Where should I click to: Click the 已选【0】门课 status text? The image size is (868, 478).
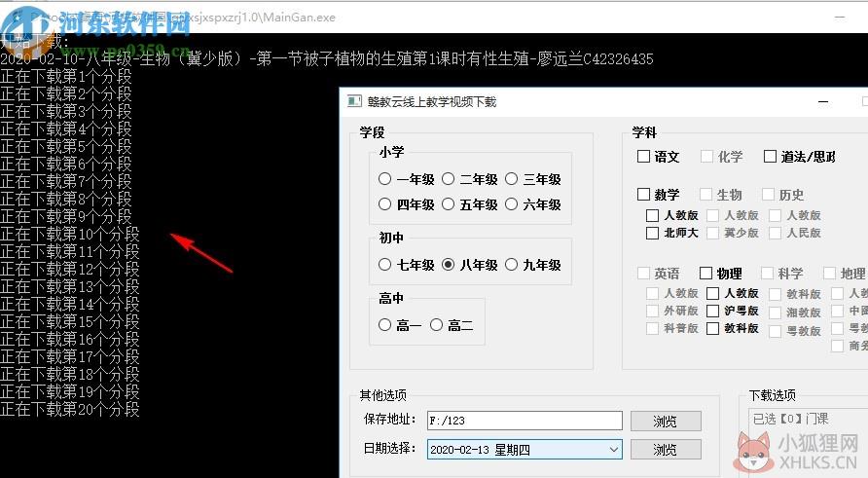[x=790, y=419]
